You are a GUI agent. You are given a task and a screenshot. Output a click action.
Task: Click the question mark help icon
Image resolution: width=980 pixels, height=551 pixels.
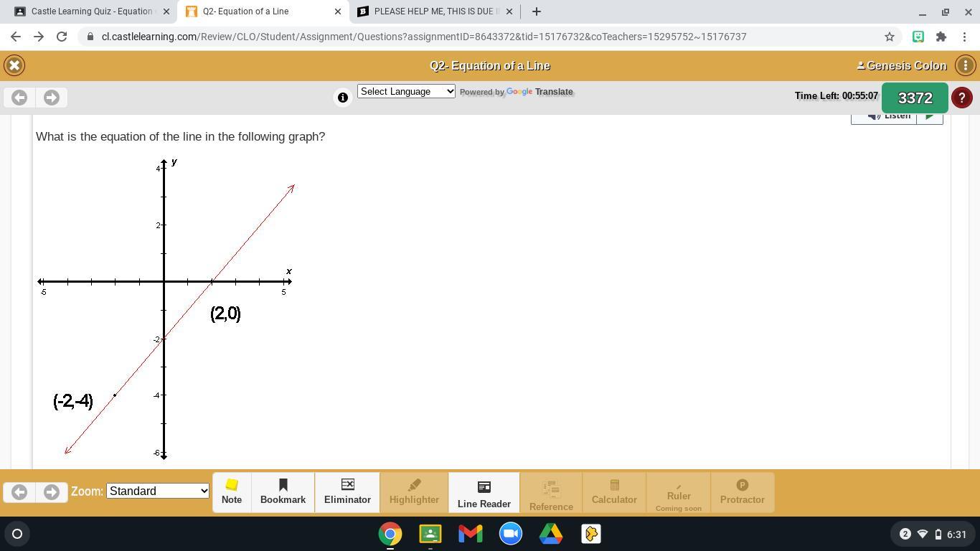point(961,98)
